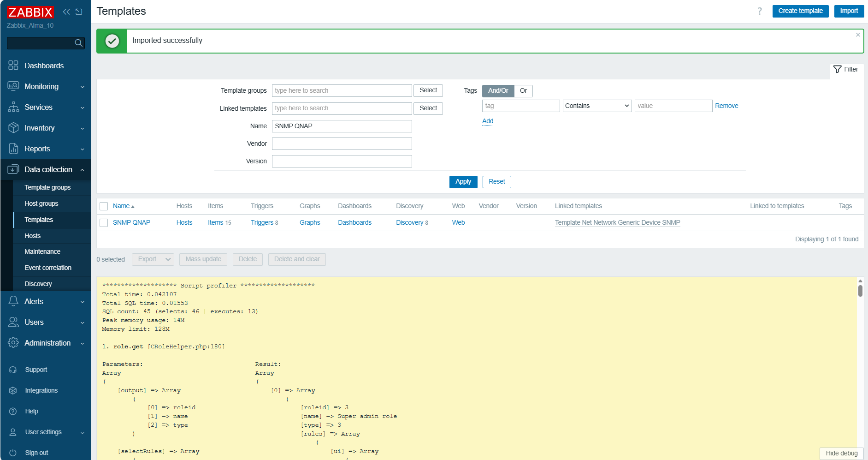Image resolution: width=868 pixels, height=460 pixels.
Task: Toggle the select-all templates checkbox
Action: click(x=104, y=206)
